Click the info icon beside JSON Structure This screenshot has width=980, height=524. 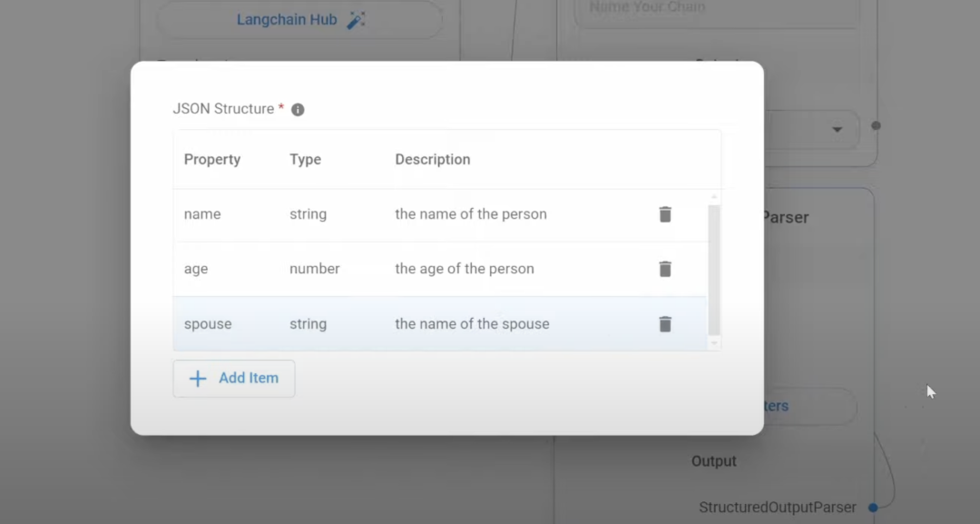(x=298, y=110)
